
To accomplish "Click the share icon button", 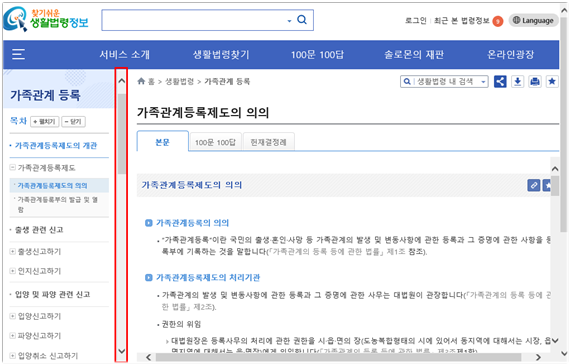I will [500, 81].
